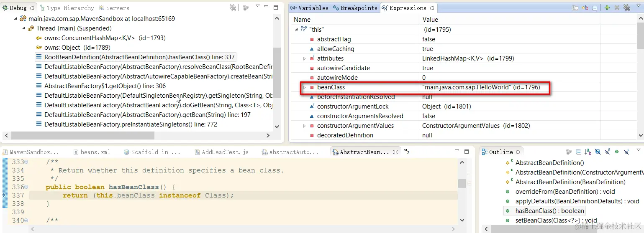Open beans.xml editor tab
Image resolution: width=644 pixels, height=233 pixels.
[x=92, y=152]
